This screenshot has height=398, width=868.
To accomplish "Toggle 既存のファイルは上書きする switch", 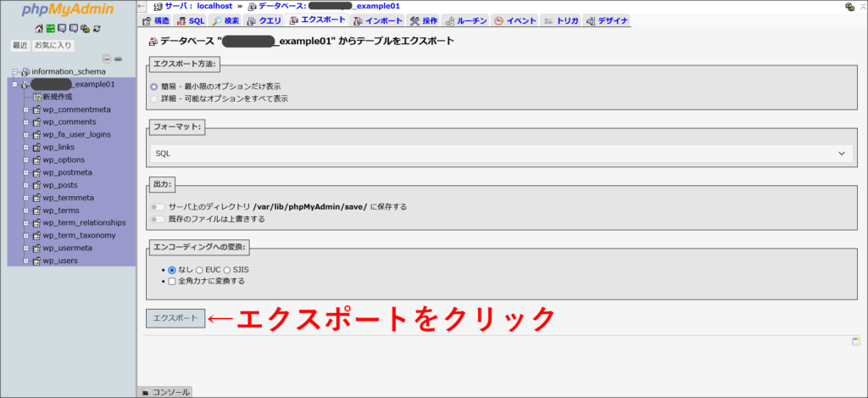I will click(x=158, y=219).
